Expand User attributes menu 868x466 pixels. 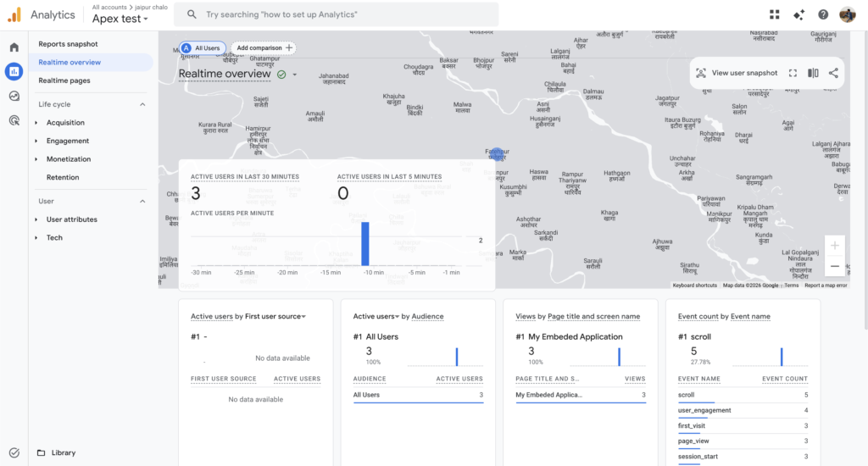pyautogui.click(x=36, y=219)
